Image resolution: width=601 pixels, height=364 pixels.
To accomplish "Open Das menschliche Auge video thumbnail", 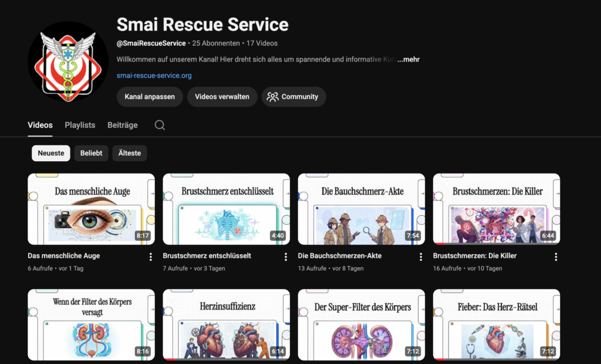I will 91,209.
